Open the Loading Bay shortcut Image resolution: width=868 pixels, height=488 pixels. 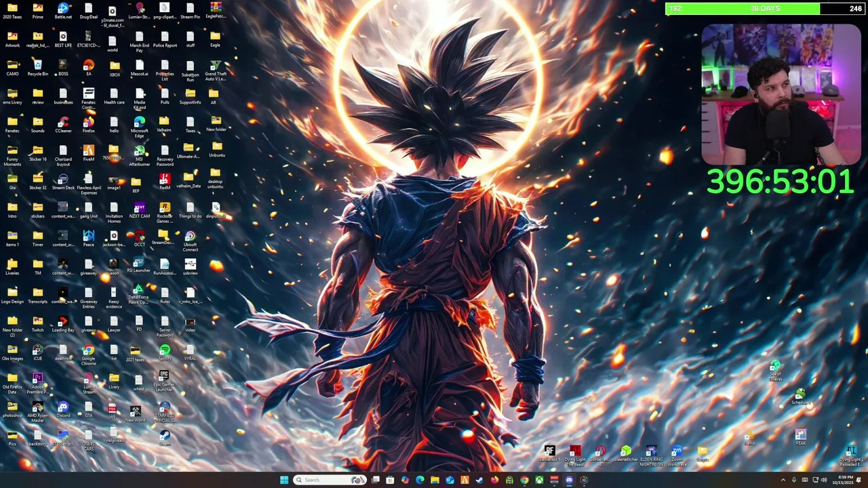pyautogui.click(x=63, y=323)
